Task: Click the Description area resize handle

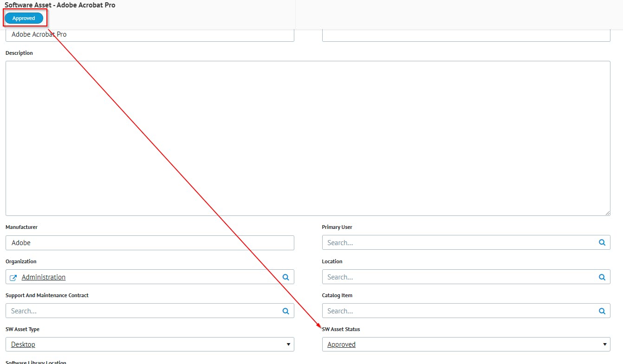Action: pos(608,213)
